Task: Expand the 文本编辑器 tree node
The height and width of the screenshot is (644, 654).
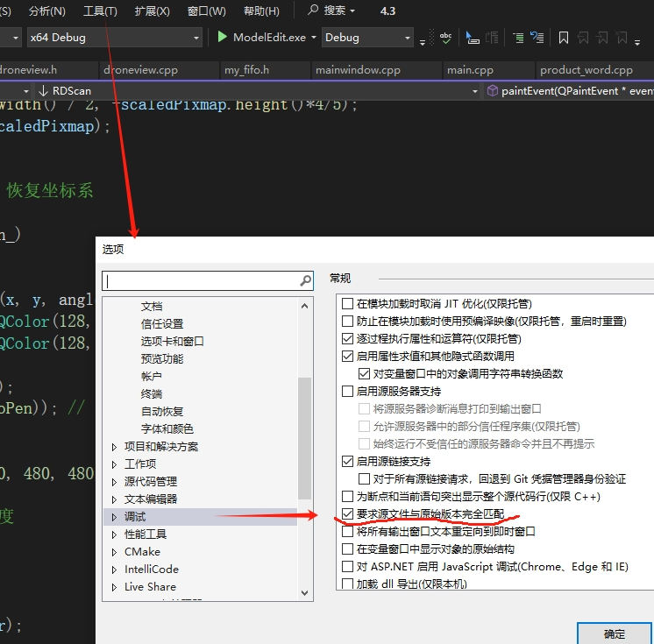Action: point(114,499)
